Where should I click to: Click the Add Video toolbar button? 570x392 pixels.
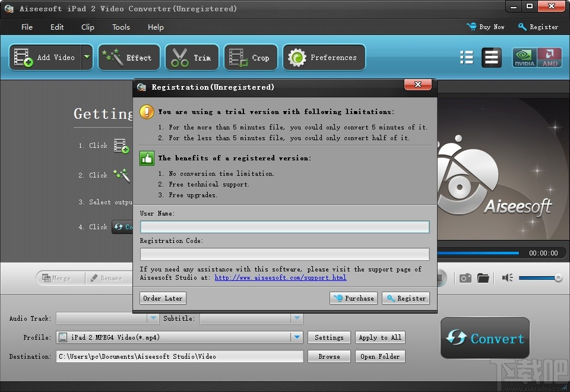click(x=45, y=58)
